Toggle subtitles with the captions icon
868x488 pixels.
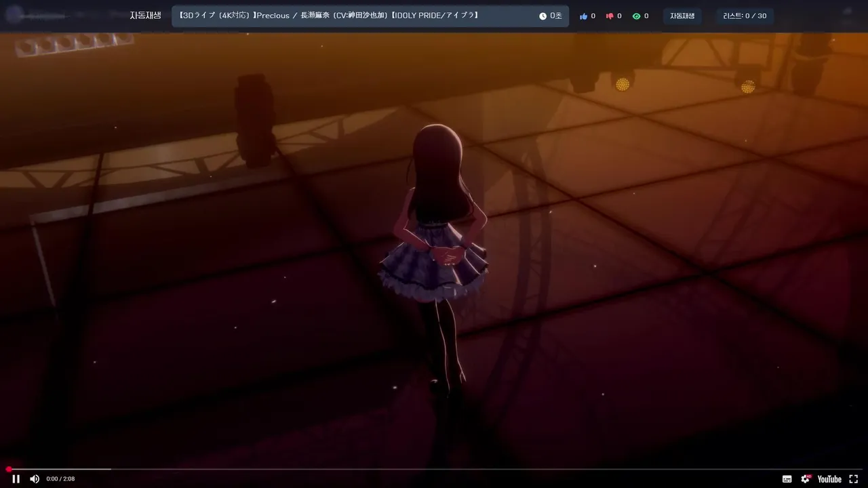787,479
